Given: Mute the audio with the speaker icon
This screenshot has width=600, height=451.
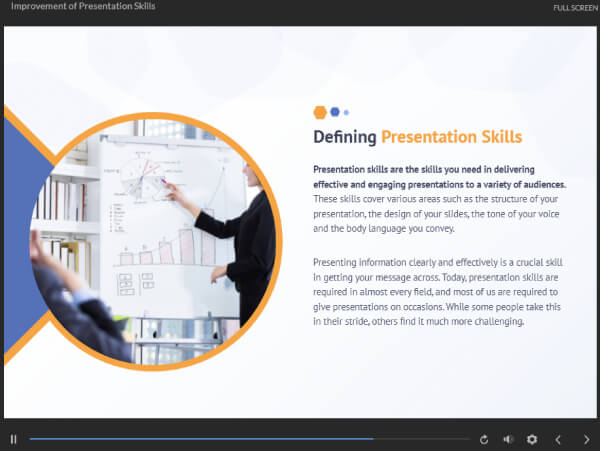Looking at the screenshot, I should (x=508, y=439).
